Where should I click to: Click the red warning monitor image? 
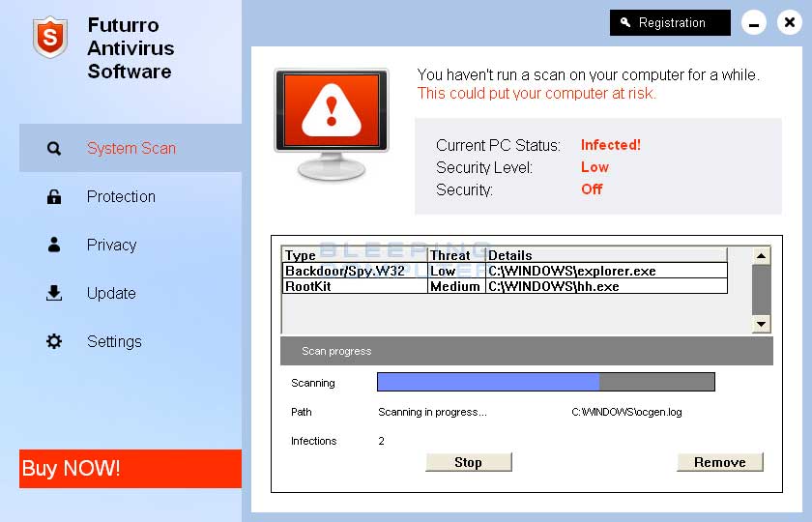[332, 125]
